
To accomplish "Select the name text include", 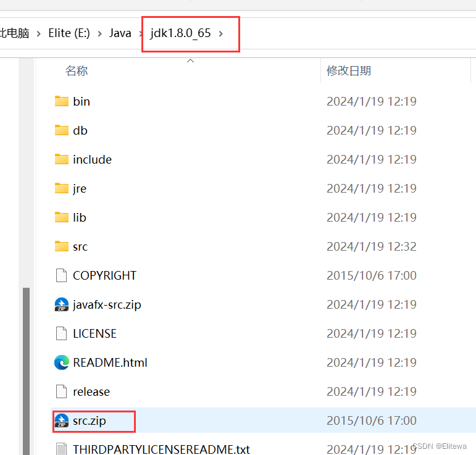I will pos(92,159).
